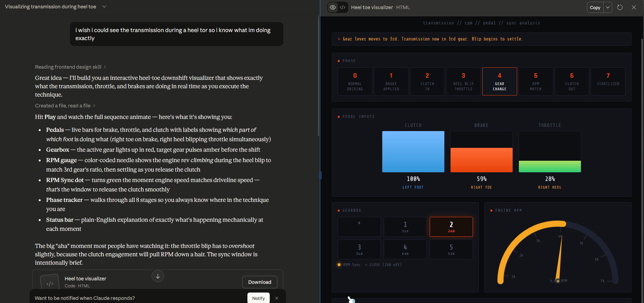The image size is (644, 303).
Task: Expand the Created a file, read a file step
Action: [x=65, y=106]
